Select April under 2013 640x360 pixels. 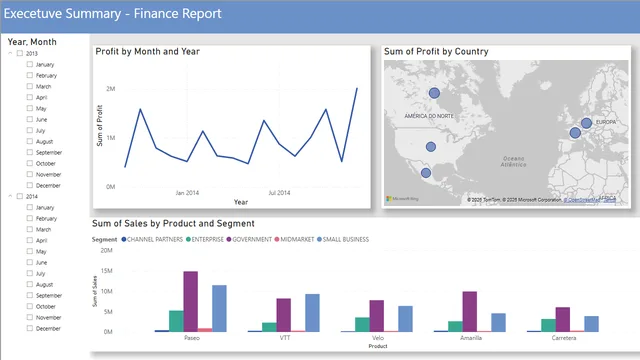tap(30, 98)
